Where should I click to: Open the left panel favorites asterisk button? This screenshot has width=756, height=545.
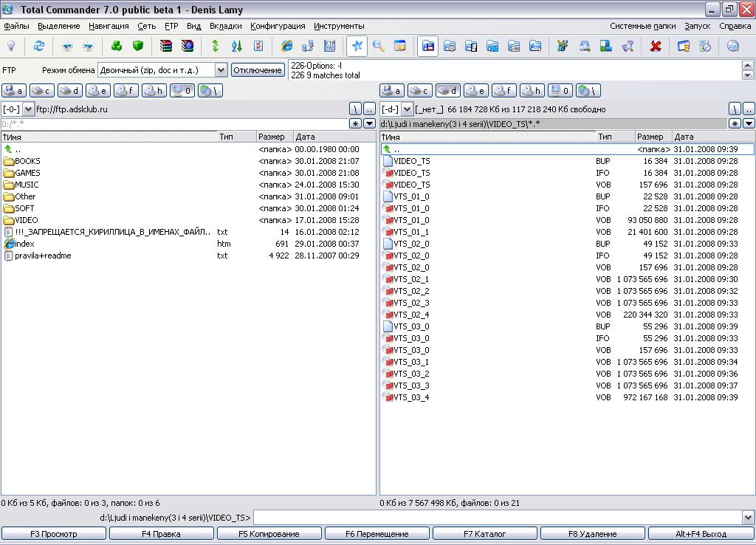click(355, 124)
